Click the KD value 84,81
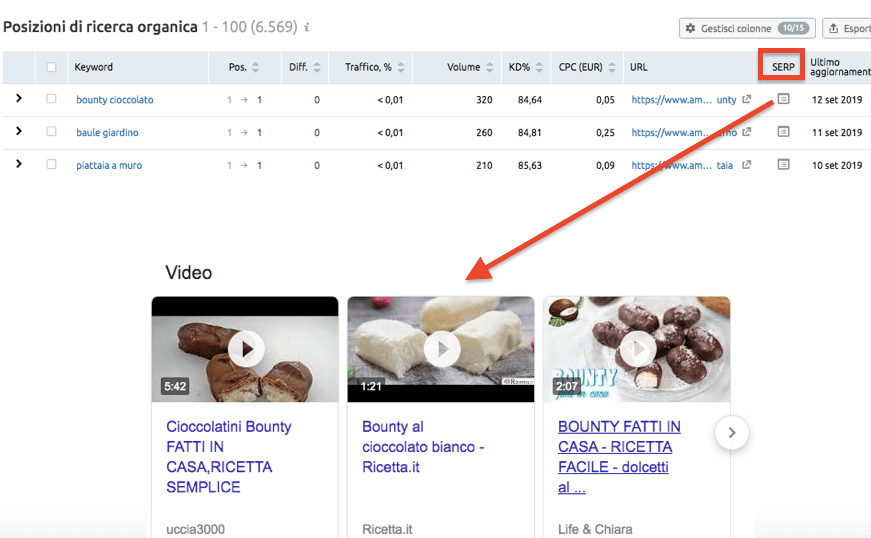Screen dimensions: 871x538 pos(529,133)
